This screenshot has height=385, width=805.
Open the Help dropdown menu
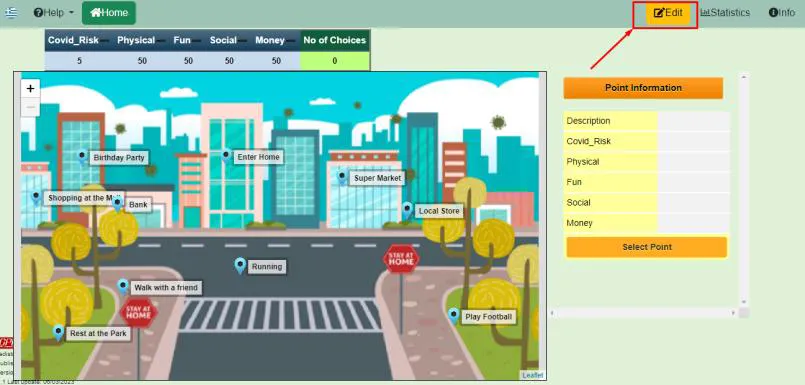54,13
